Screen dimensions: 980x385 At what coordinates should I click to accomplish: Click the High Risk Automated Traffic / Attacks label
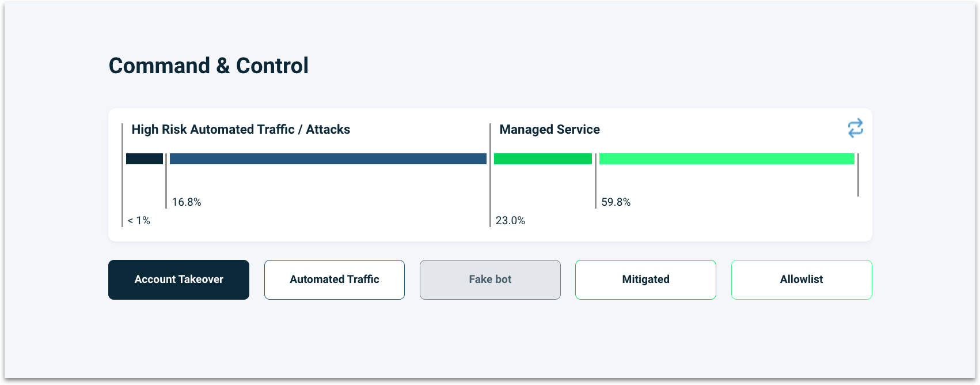pyautogui.click(x=241, y=129)
